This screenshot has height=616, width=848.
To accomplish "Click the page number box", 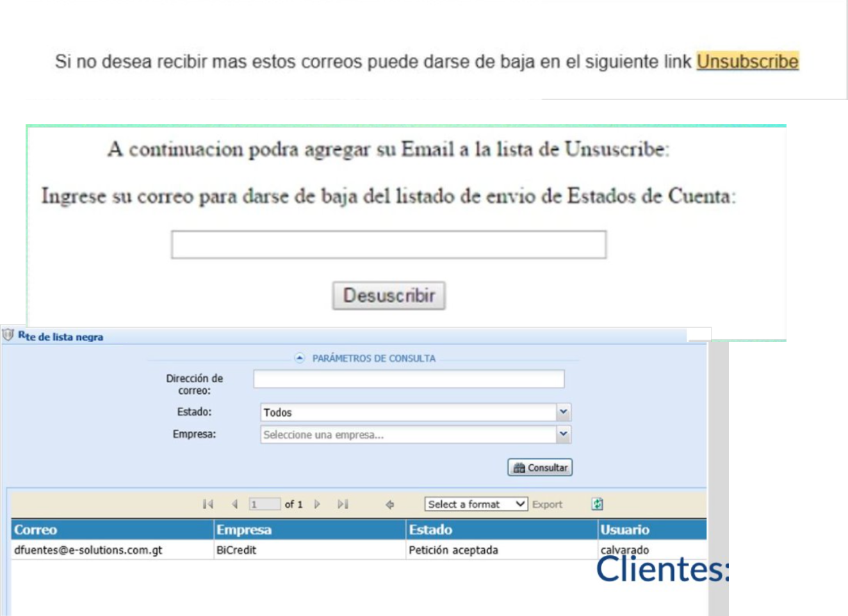I will [264, 505].
